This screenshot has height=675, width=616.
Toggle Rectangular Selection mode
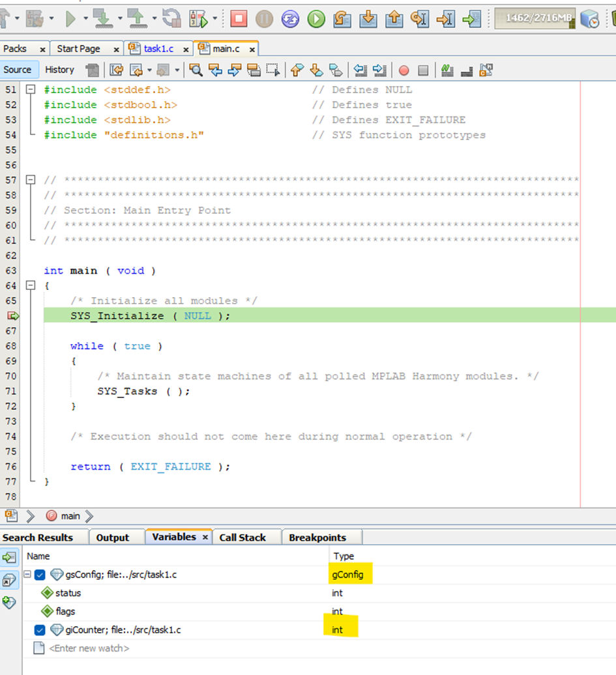[x=272, y=70]
